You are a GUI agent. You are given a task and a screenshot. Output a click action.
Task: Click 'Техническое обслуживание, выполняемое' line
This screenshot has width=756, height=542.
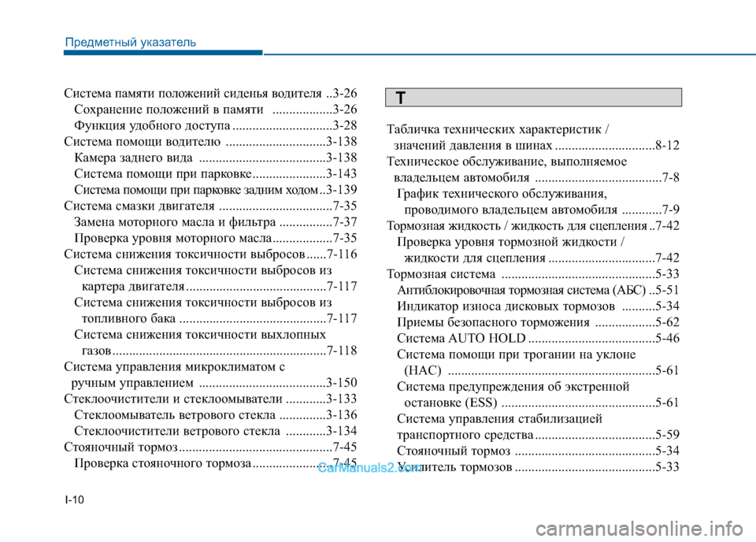[506, 161]
